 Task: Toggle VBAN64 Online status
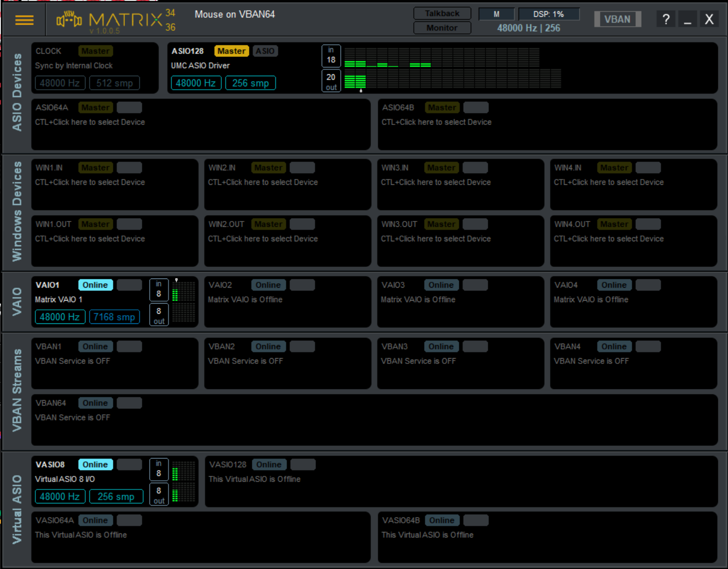96,403
